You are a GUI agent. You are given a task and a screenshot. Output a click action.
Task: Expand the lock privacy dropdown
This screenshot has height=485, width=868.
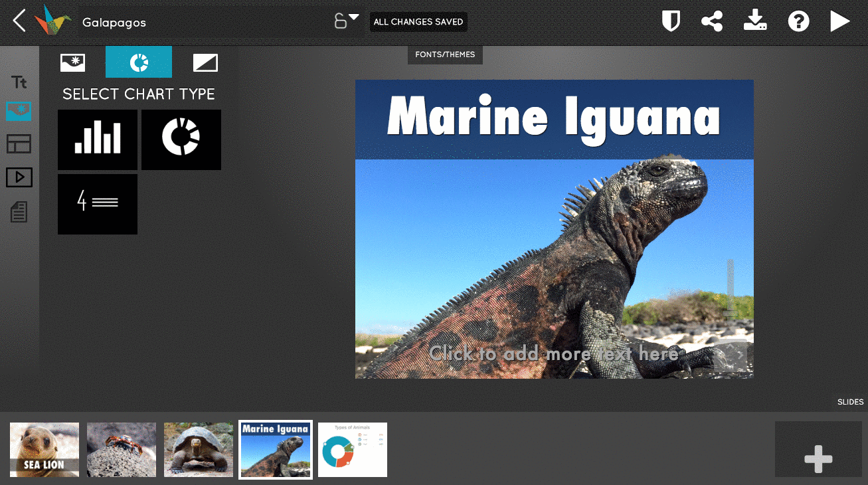tap(346, 21)
